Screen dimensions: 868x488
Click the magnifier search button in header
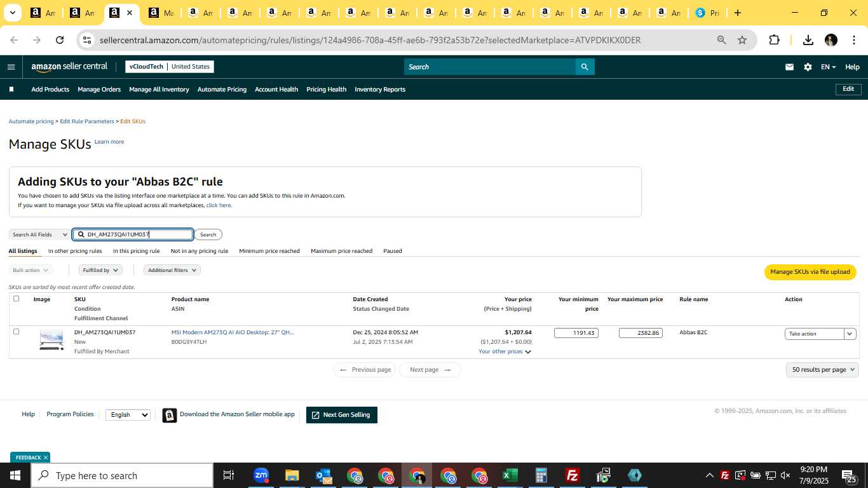[585, 67]
